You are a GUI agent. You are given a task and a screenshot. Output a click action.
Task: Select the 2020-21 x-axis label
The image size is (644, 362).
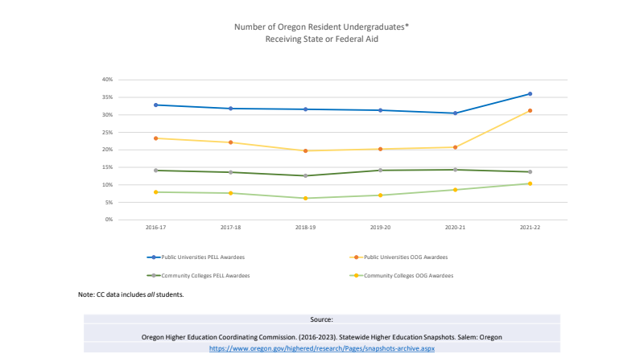pos(455,228)
